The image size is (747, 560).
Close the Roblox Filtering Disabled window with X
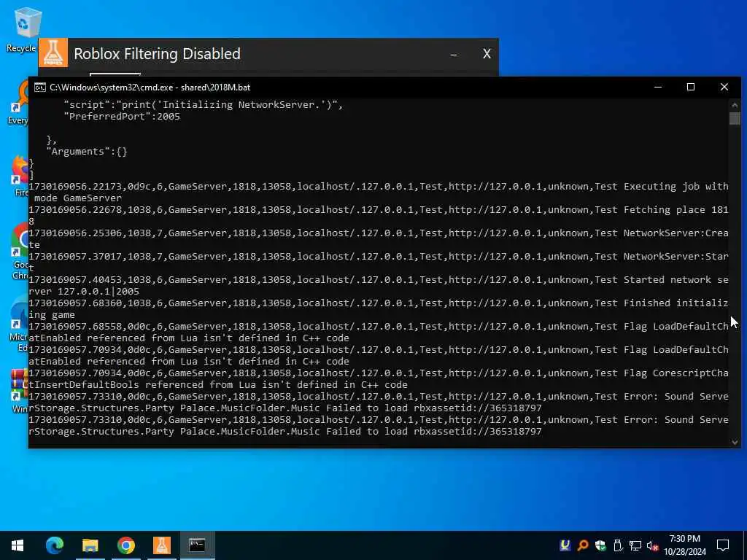tap(487, 54)
